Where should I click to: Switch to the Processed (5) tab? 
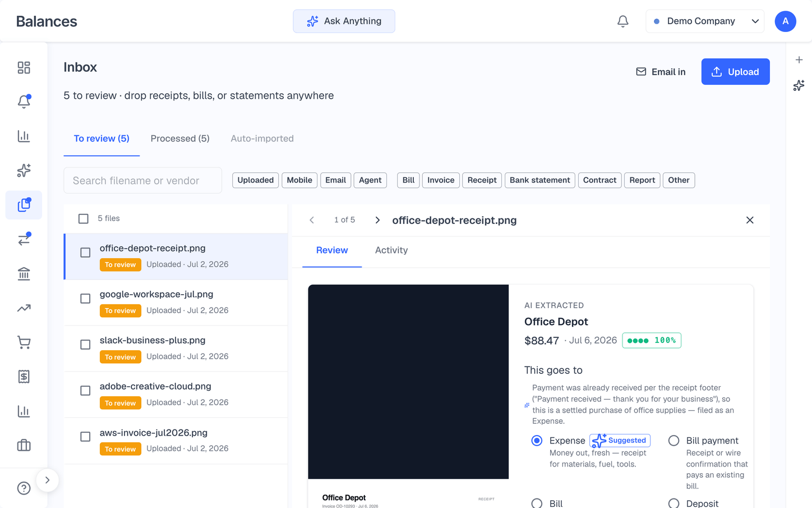tap(180, 139)
